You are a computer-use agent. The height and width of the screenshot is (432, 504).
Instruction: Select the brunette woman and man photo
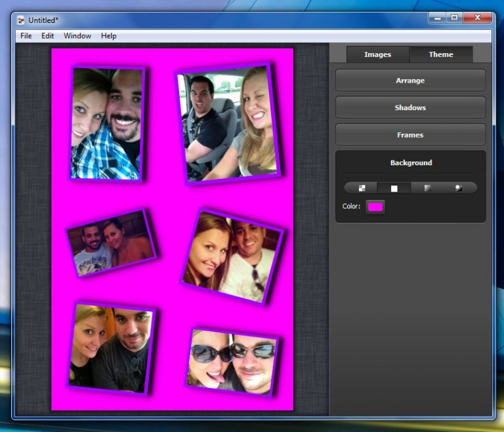232,256
